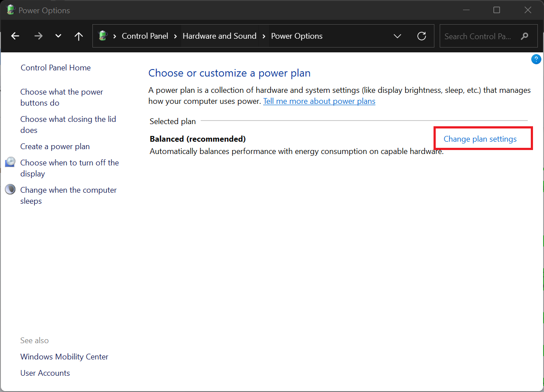Click the battery icon in address bar
Screen dimensions: 544x392
coord(103,36)
